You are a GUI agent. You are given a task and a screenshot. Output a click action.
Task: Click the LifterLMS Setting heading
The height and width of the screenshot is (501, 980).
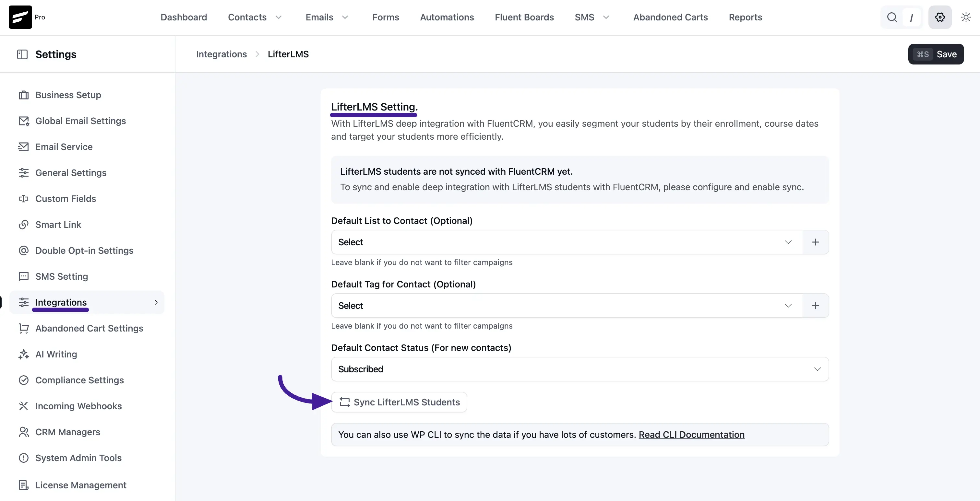[x=374, y=107]
